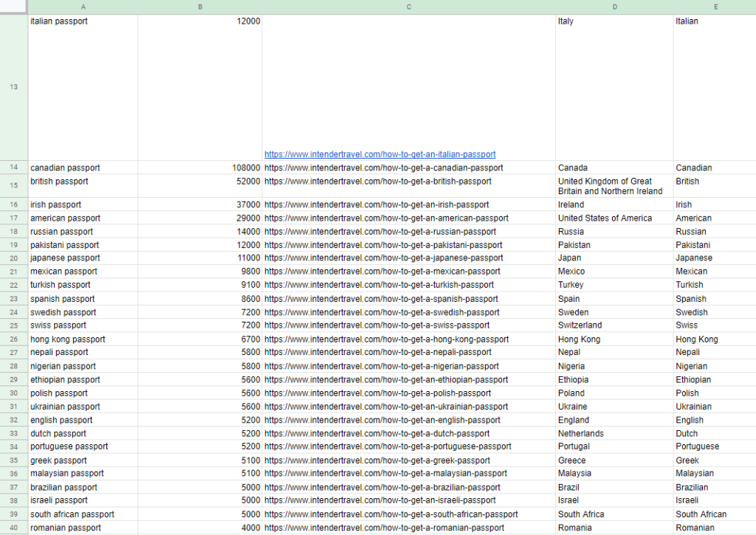The height and width of the screenshot is (535, 756).
Task: Click the how-to-get-a-swiss-passport URL cell
Action: tap(409, 325)
